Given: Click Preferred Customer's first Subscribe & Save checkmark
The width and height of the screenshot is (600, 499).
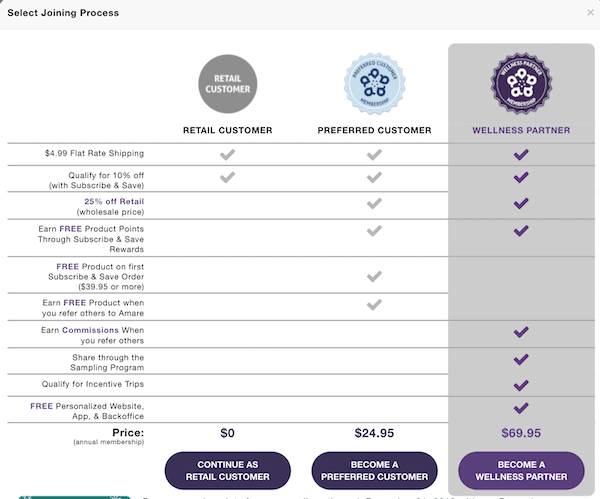Looking at the screenshot, I should [x=374, y=276].
